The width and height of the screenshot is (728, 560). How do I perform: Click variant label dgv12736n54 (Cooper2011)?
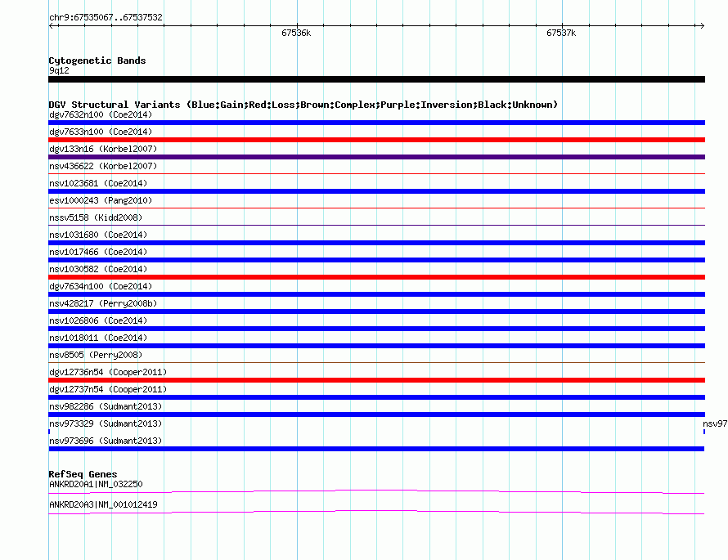click(108, 372)
